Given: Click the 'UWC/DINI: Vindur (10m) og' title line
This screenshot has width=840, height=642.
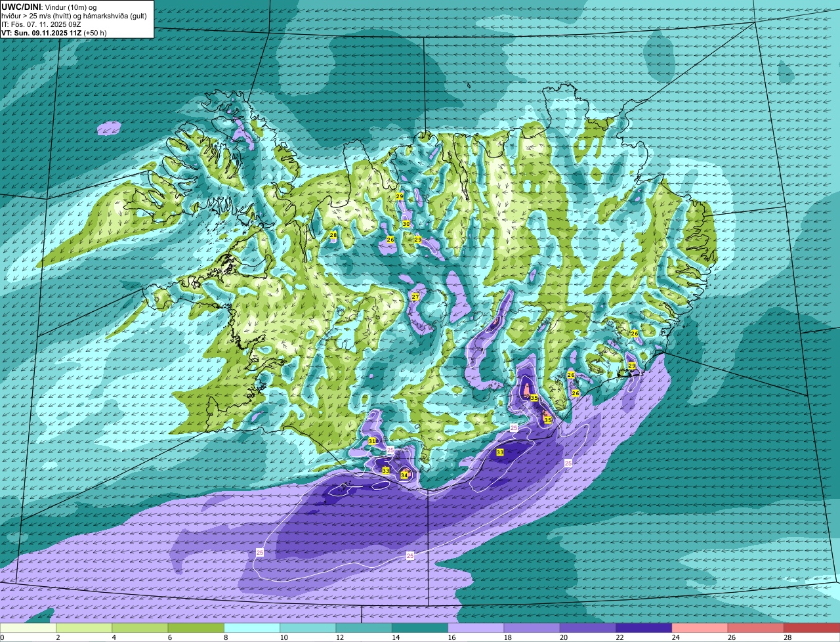Looking at the screenshot, I should tap(49, 7).
